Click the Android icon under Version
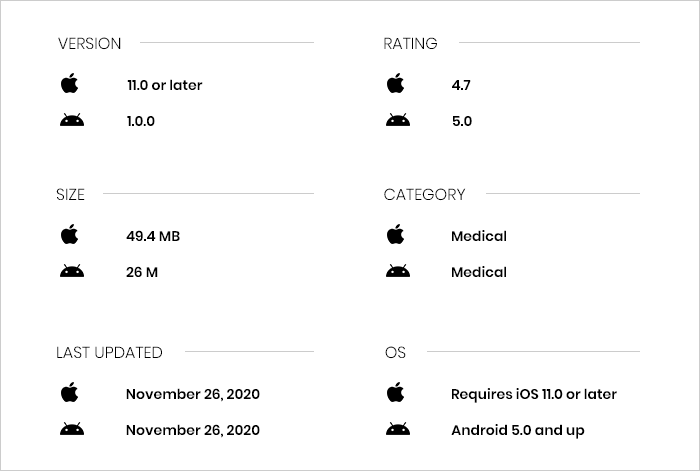This screenshot has width=700, height=471. pyautogui.click(x=70, y=121)
